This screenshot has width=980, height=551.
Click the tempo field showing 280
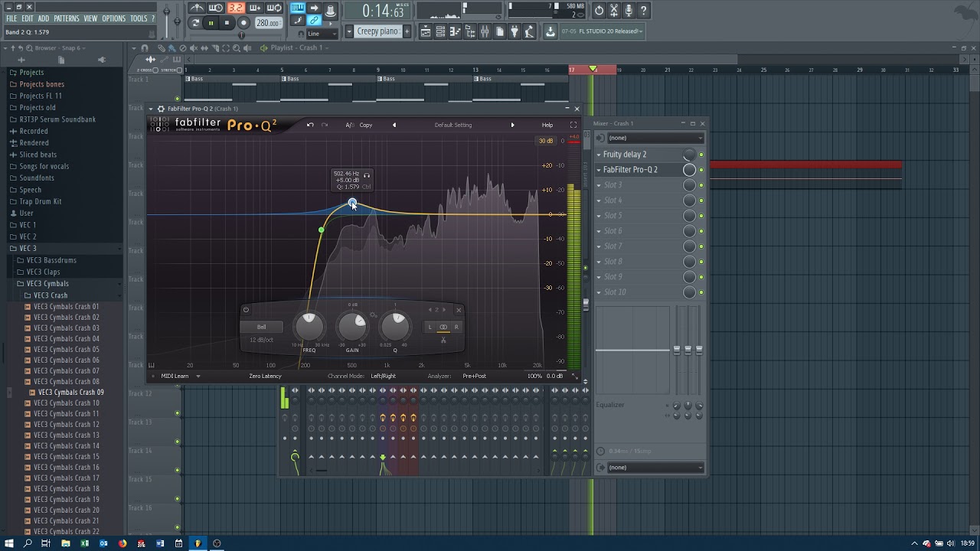(269, 23)
